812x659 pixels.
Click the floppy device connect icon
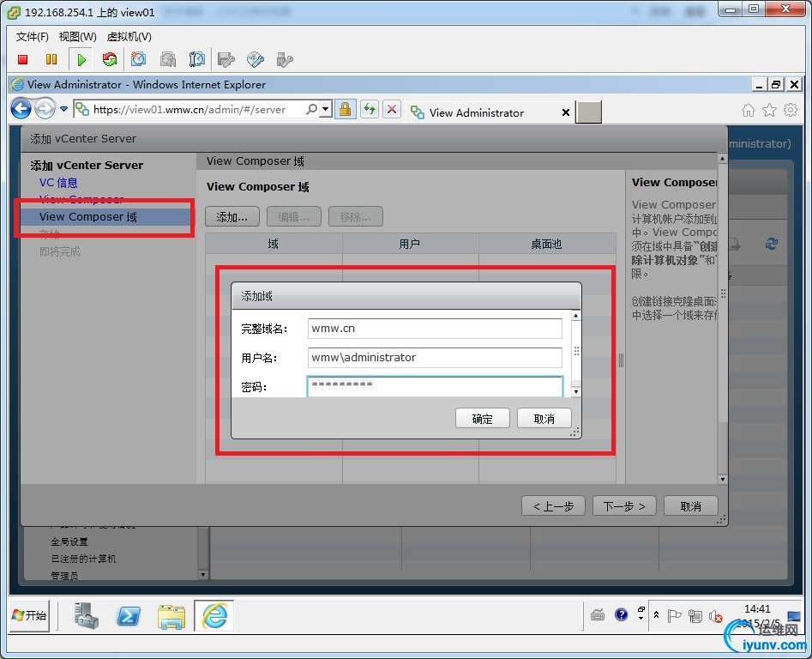point(226,59)
